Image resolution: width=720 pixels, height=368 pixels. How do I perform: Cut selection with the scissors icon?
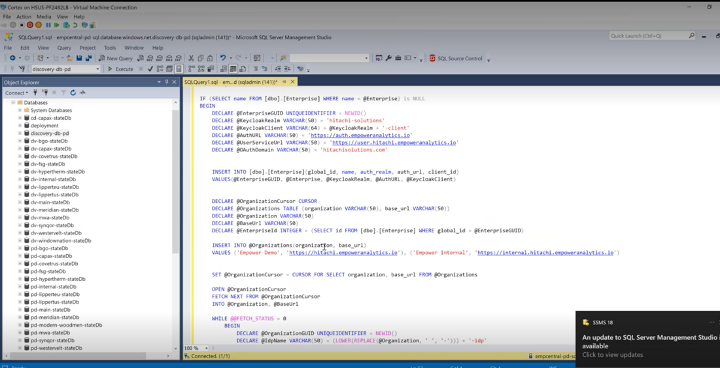pyautogui.click(x=191, y=58)
